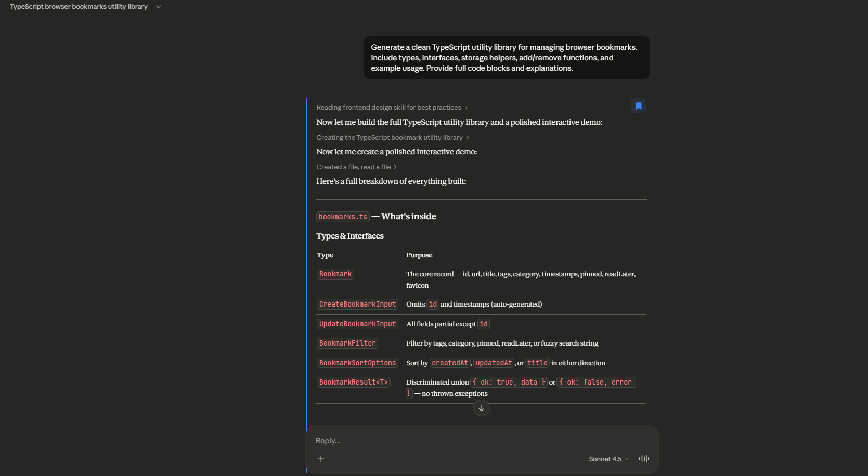The width and height of the screenshot is (868, 476).
Task: Click the BookmarkSortOptions code chip
Action: pos(357,363)
